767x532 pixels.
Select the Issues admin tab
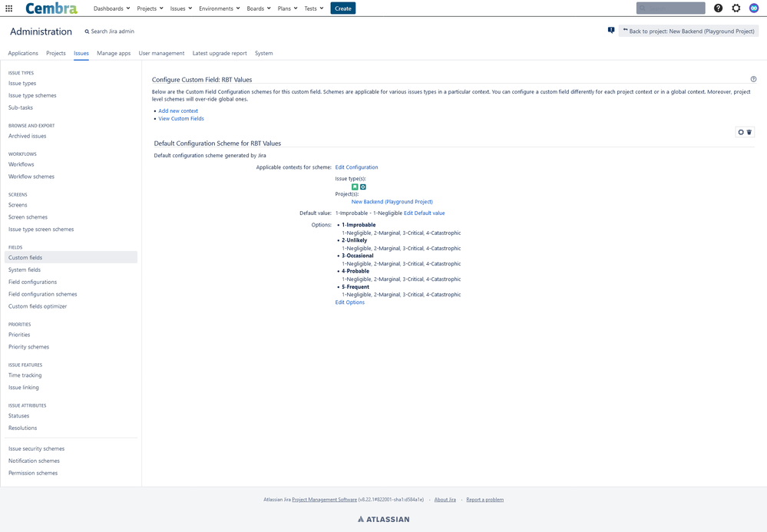click(81, 53)
